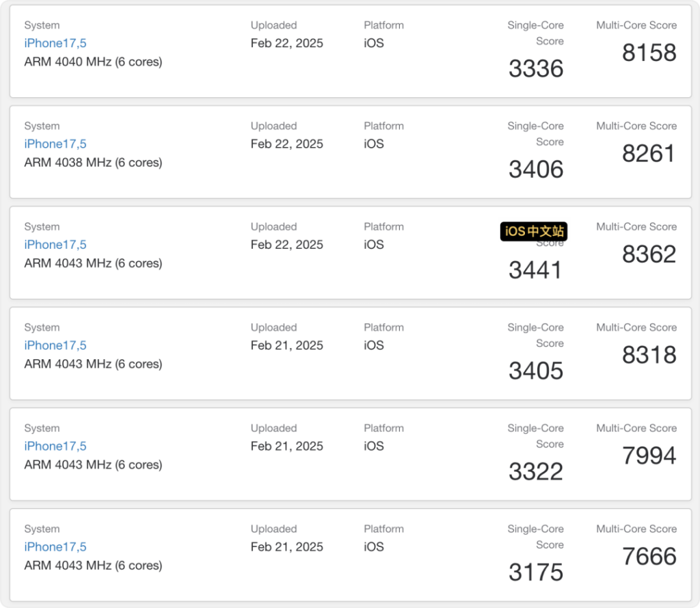Click the multi-core score 8158
Image resolution: width=700 pixels, height=608 pixels.
point(649,53)
